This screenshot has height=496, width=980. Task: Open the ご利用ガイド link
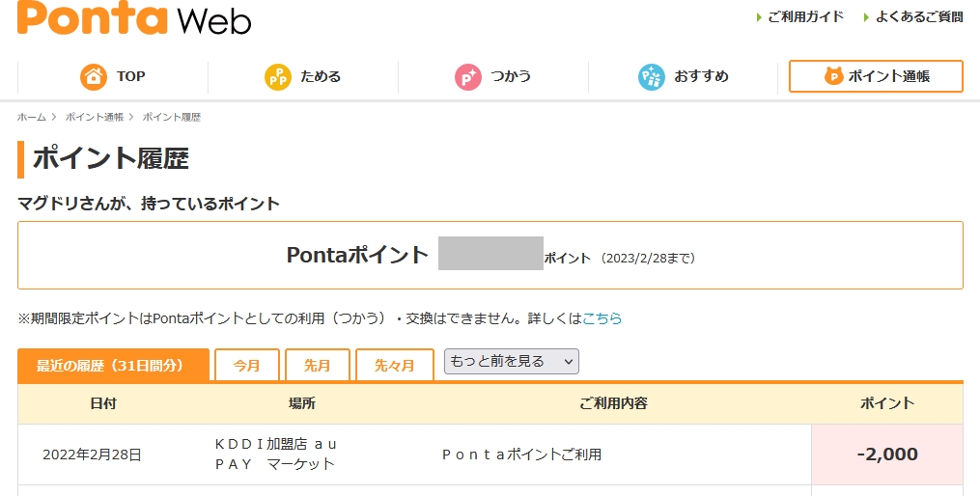coord(805,16)
